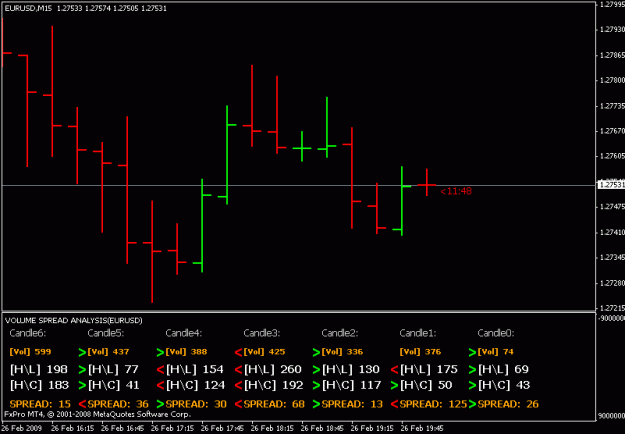Click the 1.27930 price axis label
This screenshot has width=625, height=434.
tap(612, 29)
